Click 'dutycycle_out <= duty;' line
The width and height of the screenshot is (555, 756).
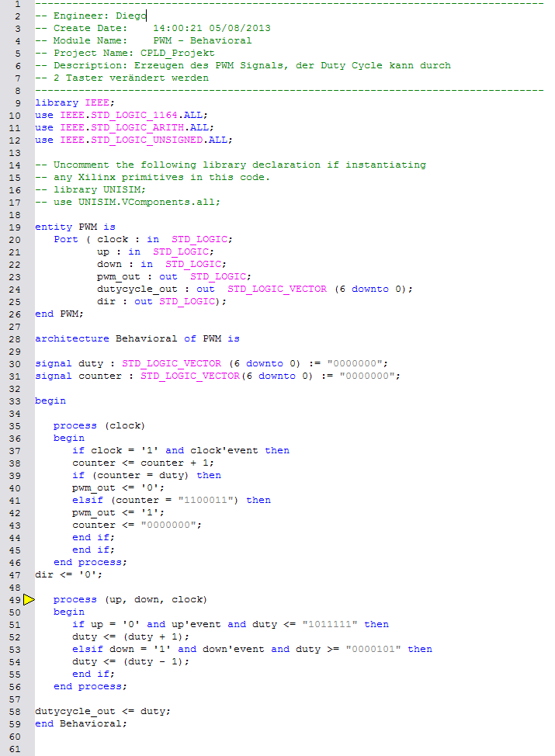tap(102, 712)
